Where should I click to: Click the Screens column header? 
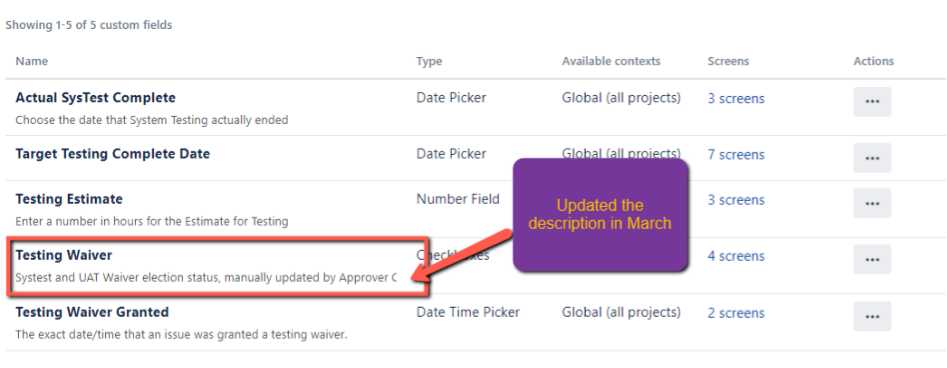point(728,61)
